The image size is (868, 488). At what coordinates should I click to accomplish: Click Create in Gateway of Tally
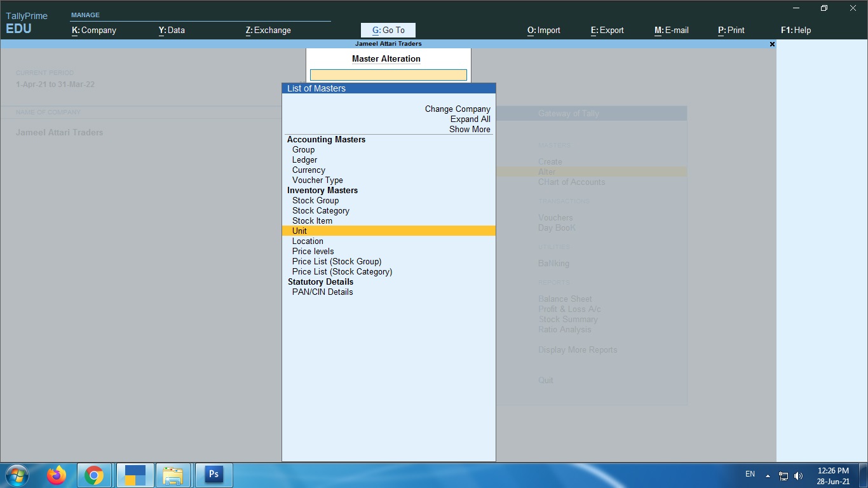[550, 161]
